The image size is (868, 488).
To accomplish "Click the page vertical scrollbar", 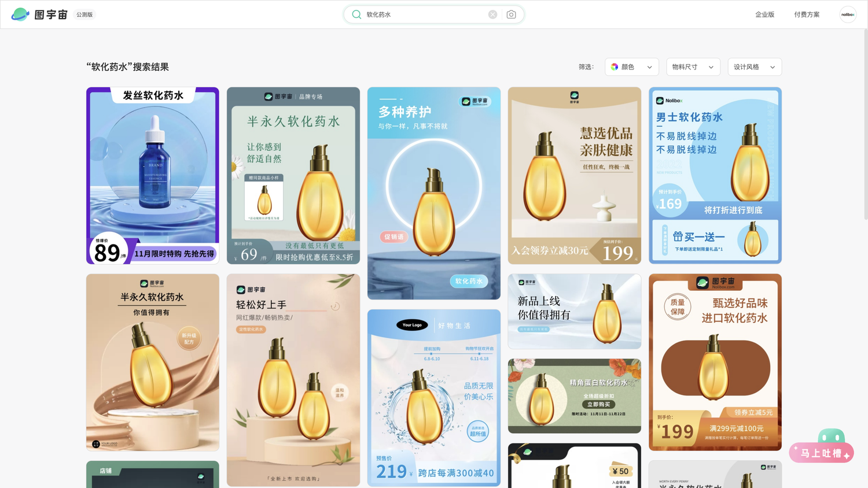I will [865, 124].
